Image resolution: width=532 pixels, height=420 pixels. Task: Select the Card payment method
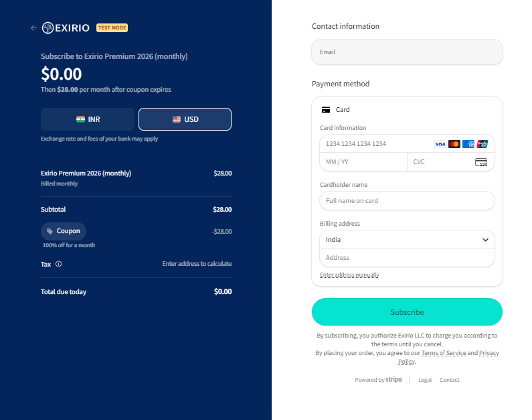[336, 109]
